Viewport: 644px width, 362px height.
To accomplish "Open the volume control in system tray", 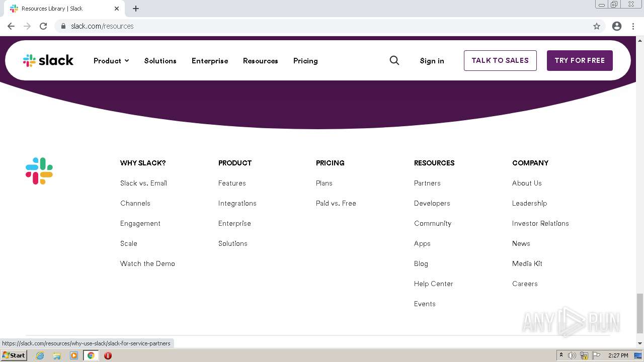I will [572, 355].
